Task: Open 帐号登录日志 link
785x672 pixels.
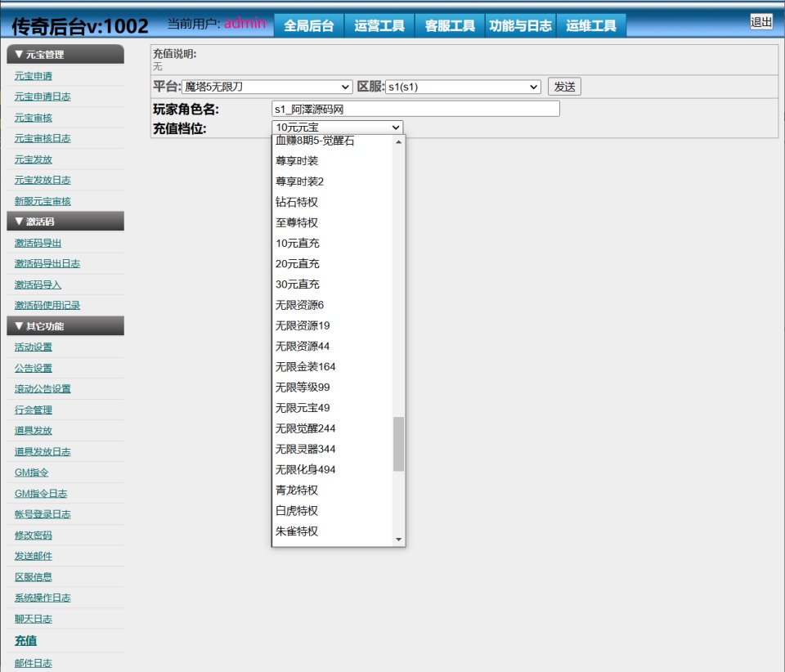Action: 43,514
